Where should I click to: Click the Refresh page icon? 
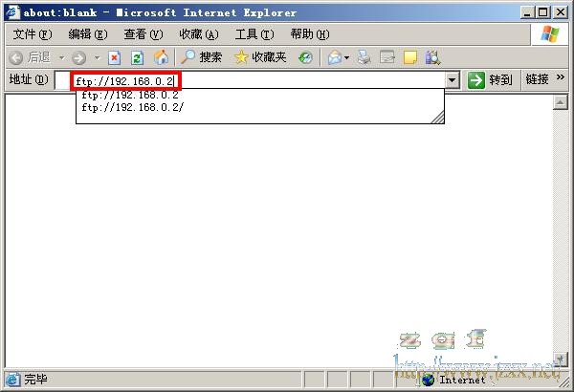[x=137, y=57]
